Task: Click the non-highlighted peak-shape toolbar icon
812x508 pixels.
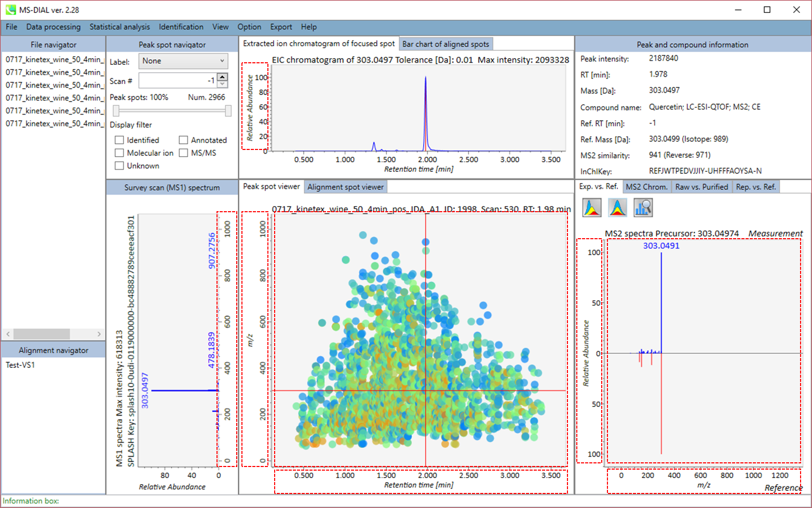Action: tap(592, 208)
